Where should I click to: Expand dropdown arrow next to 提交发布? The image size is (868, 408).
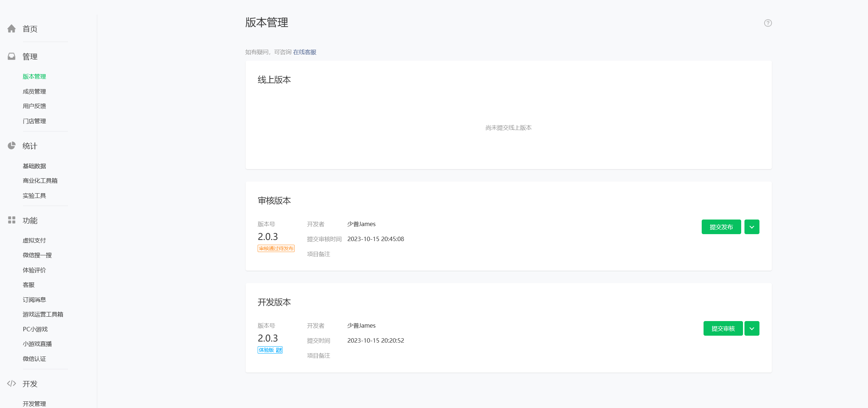[x=752, y=227]
